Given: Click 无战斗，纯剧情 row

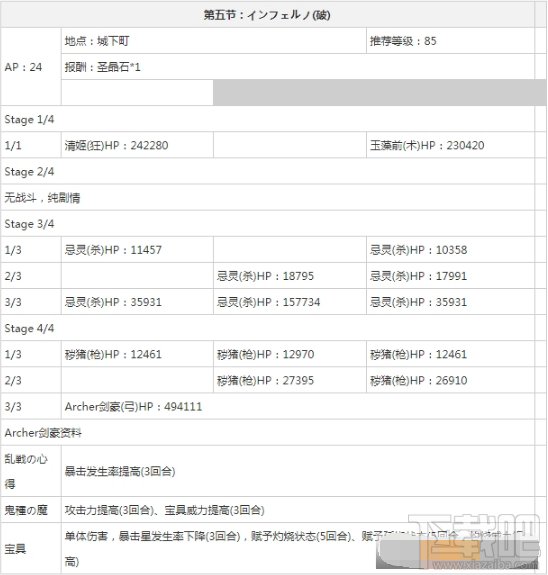Looking at the screenshot, I should click(267, 198).
